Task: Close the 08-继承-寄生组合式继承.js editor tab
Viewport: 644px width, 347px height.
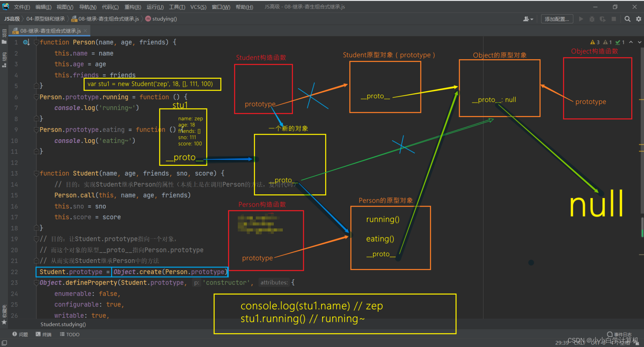Action: click(86, 31)
